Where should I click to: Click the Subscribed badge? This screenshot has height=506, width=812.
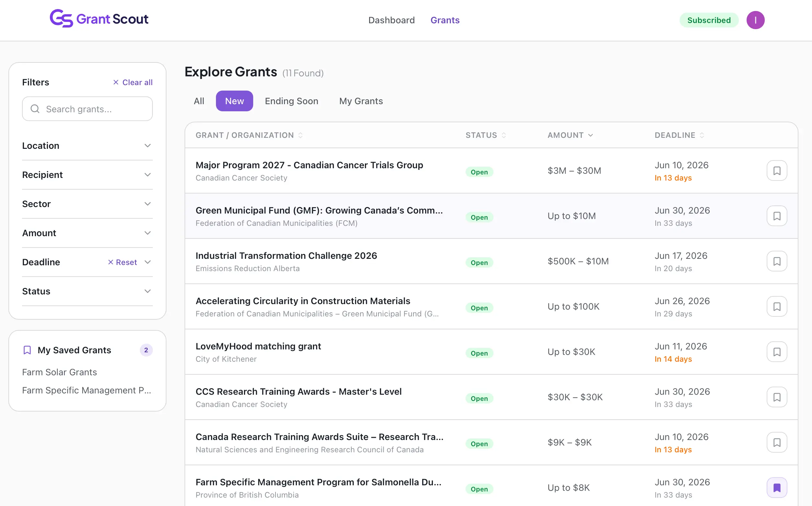pos(709,20)
